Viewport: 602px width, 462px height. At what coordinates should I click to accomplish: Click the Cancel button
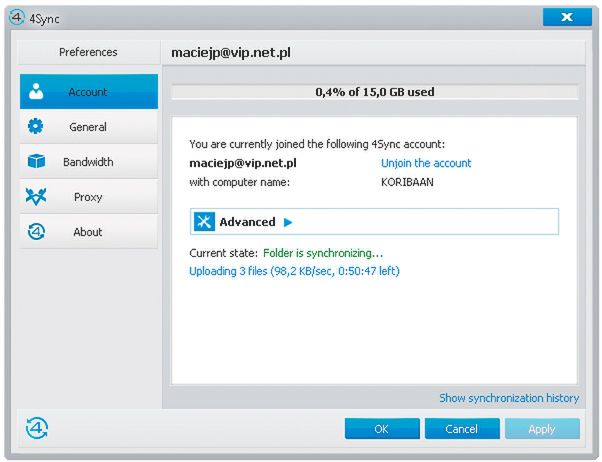coord(462,429)
